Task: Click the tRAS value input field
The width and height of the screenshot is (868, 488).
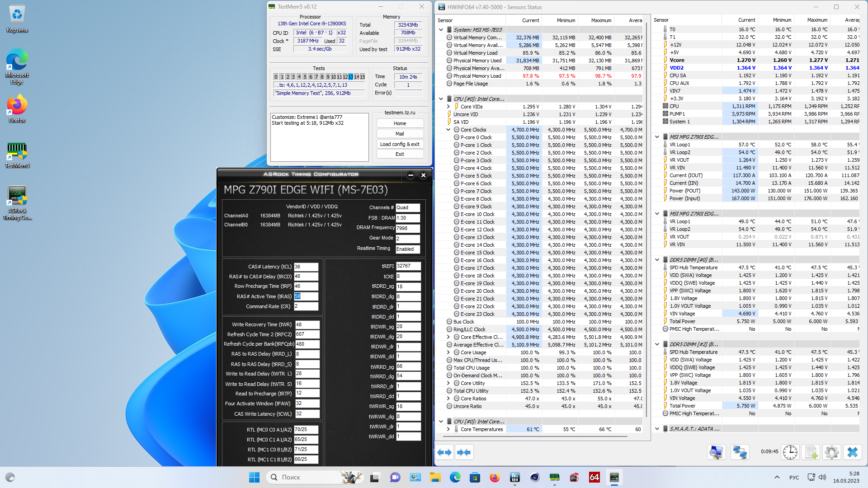Action: pyautogui.click(x=306, y=296)
